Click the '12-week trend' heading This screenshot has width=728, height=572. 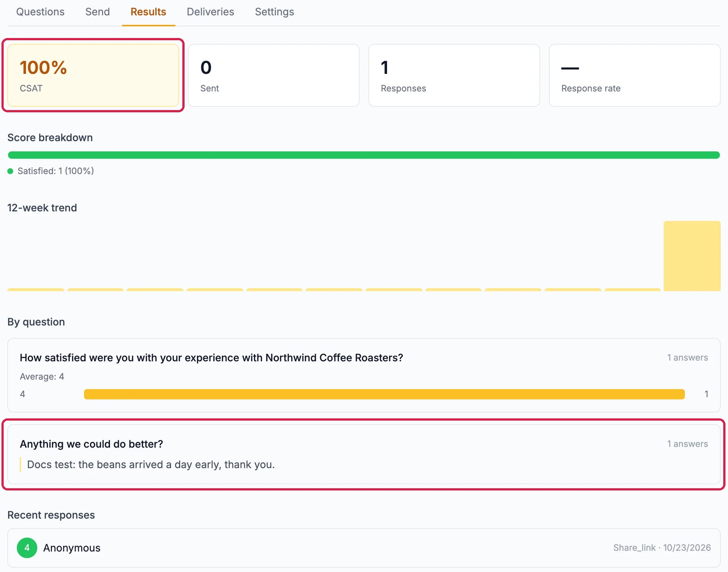pyautogui.click(x=42, y=208)
